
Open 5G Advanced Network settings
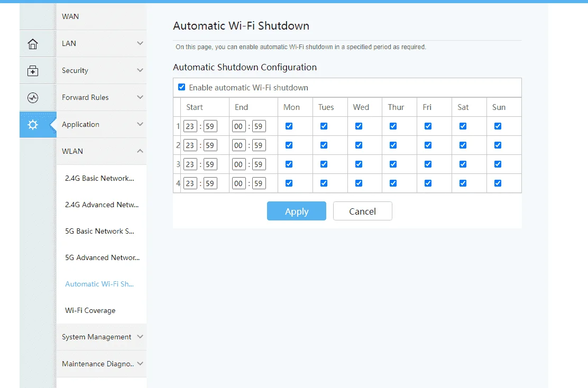(102, 257)
